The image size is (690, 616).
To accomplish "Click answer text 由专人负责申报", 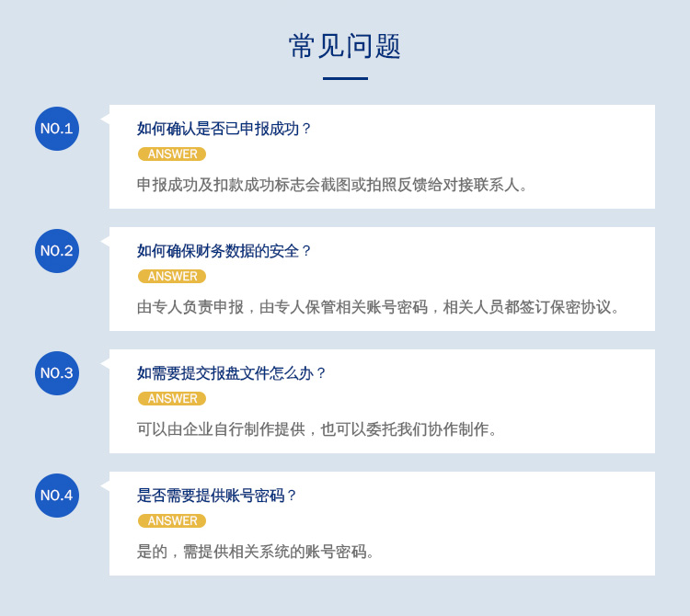I will [190, 307].
